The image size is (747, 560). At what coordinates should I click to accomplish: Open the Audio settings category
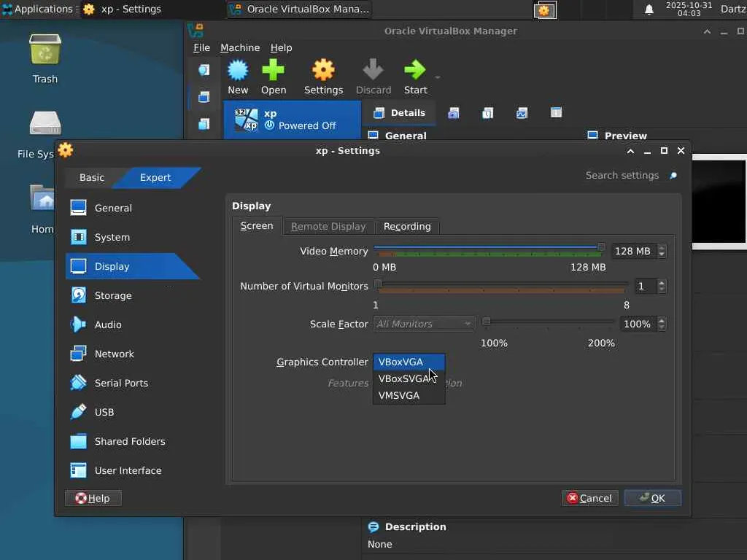(x=133, y=324)
